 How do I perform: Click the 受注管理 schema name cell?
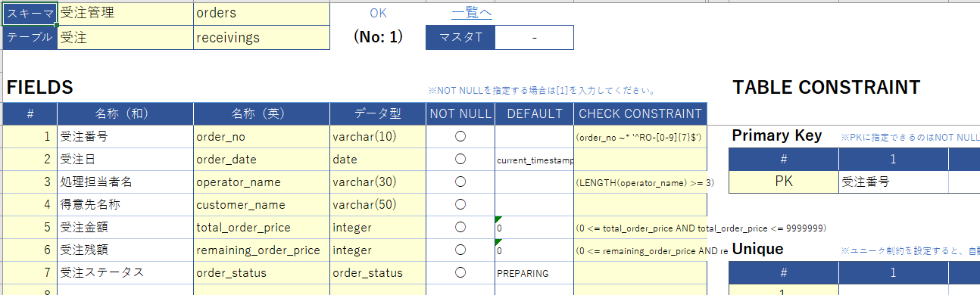(x=125, y=14)
